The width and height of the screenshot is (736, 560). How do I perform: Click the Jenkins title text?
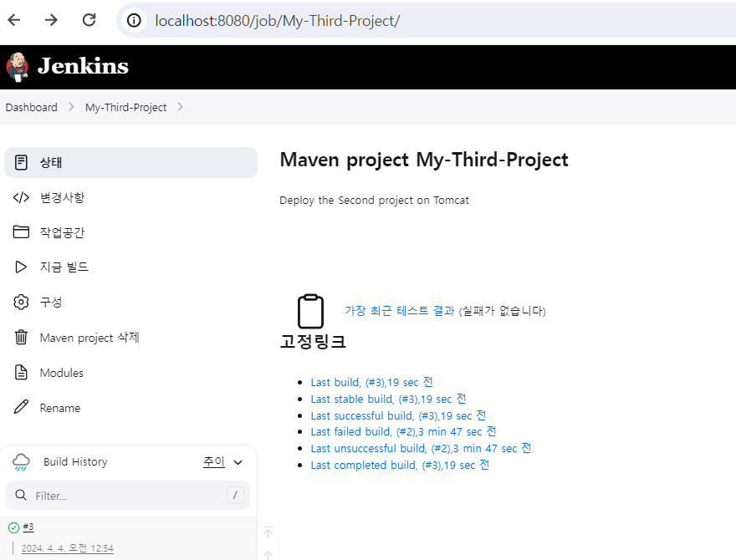(x=83, y=66)
